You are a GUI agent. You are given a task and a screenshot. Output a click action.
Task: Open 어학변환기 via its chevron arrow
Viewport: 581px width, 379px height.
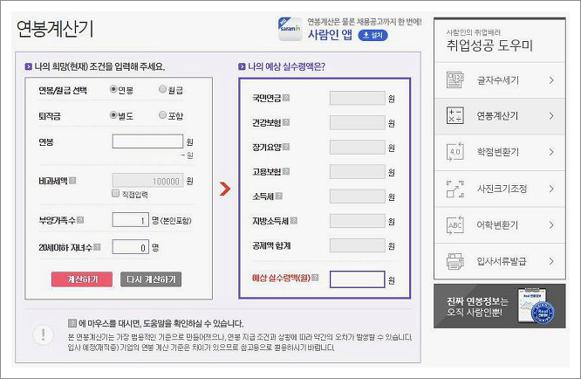552,225
